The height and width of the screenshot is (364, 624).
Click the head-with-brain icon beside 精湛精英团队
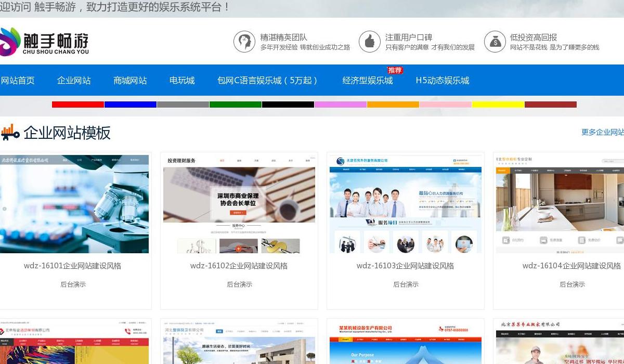point(244,42)
